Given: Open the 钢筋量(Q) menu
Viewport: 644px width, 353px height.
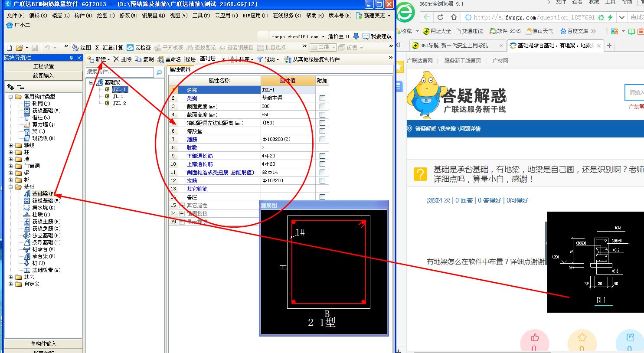Looking at the screenshot, I should point(154,16).
